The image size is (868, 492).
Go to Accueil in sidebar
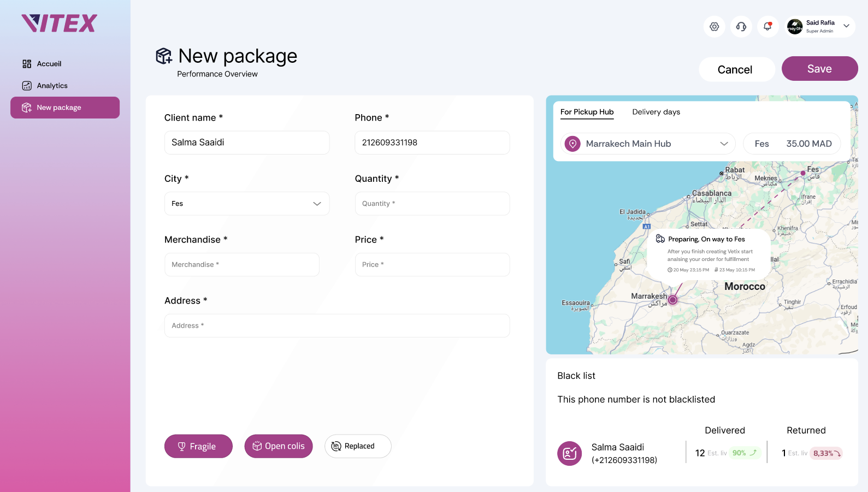[x=42, y=64]
